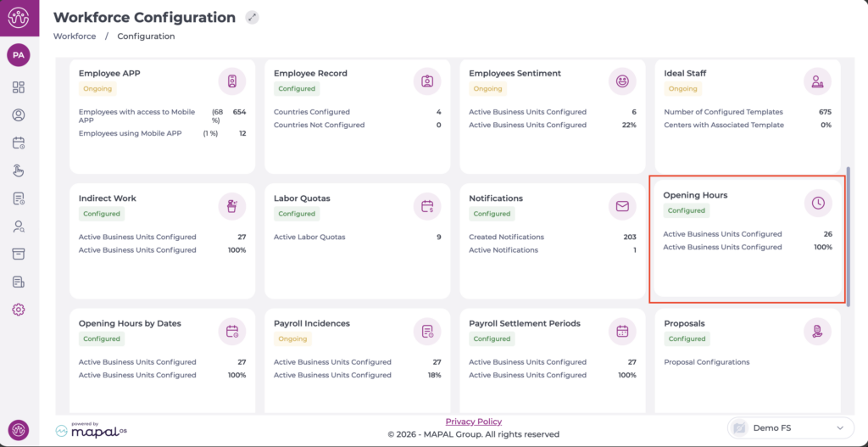Open the Privacy Policy link
The width and height of the screenshot is (868, 447).
473,422
